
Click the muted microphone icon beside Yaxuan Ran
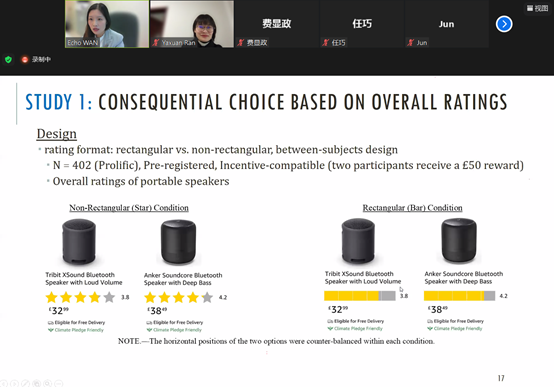pyautogui.click(x=155, y=43)
